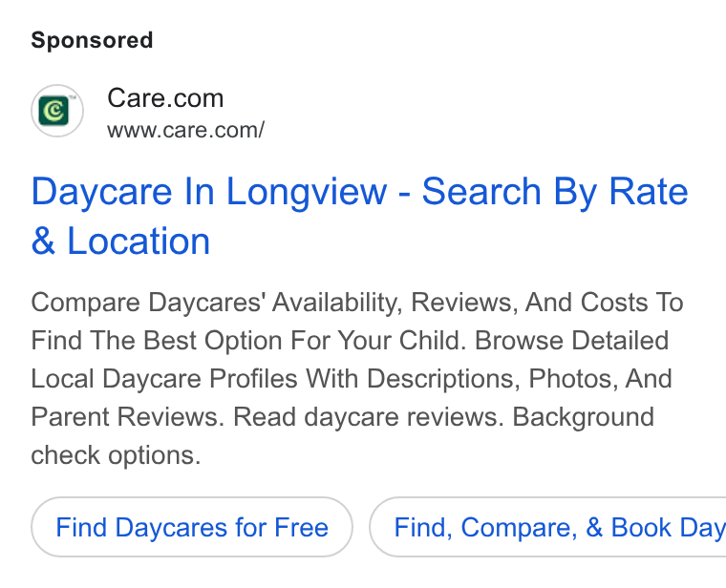
Task: Open the Care.com site name link
Action: click(165, 98)
